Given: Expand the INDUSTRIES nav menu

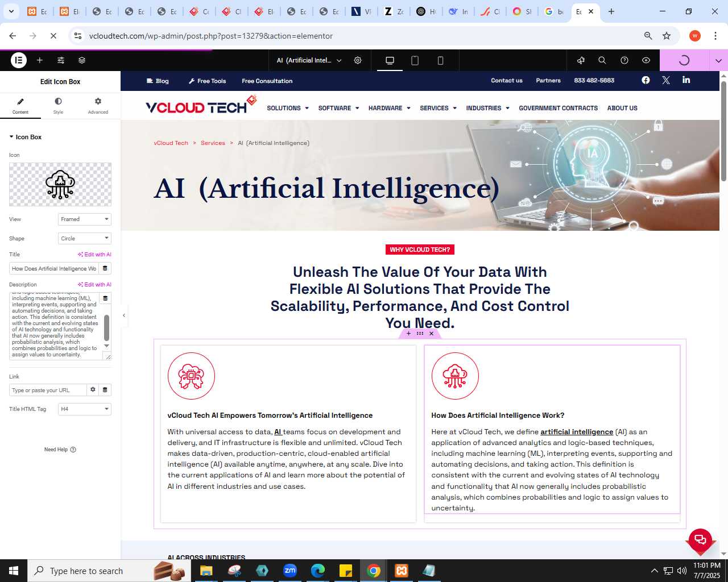Looking at the screenshot, I should click(x=488, y=108).
